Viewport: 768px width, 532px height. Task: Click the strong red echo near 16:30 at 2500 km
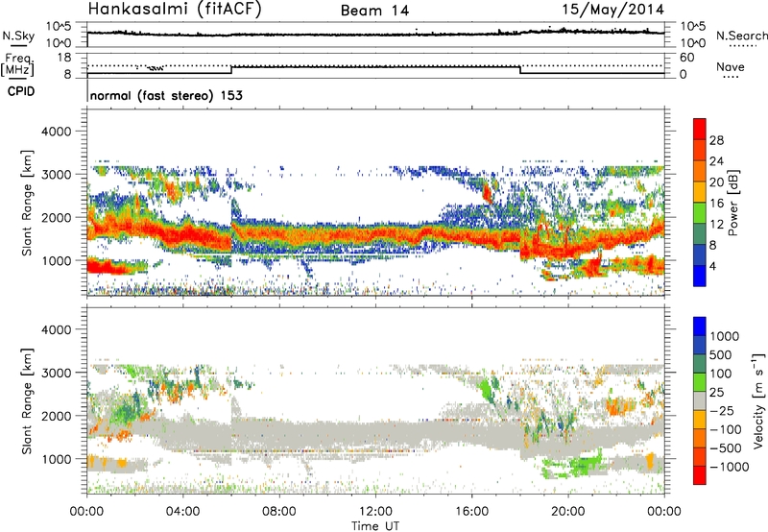pyautogui.click(x=488, y=192)
